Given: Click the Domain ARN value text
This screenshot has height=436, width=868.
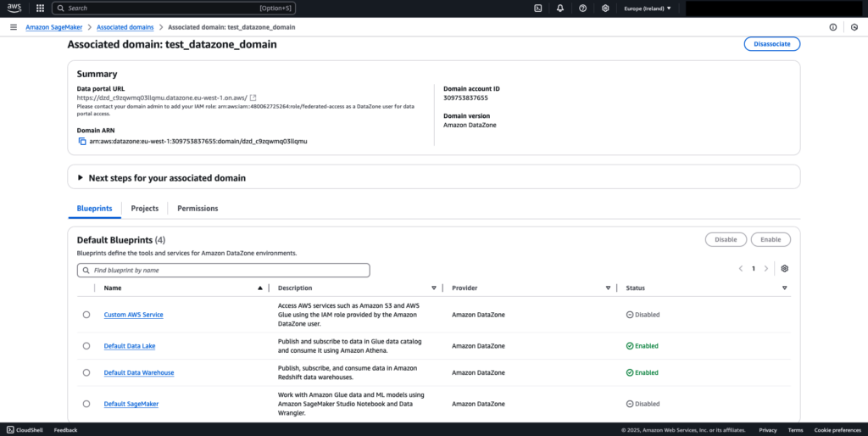Looking at the screenshot, I should 198,142.
